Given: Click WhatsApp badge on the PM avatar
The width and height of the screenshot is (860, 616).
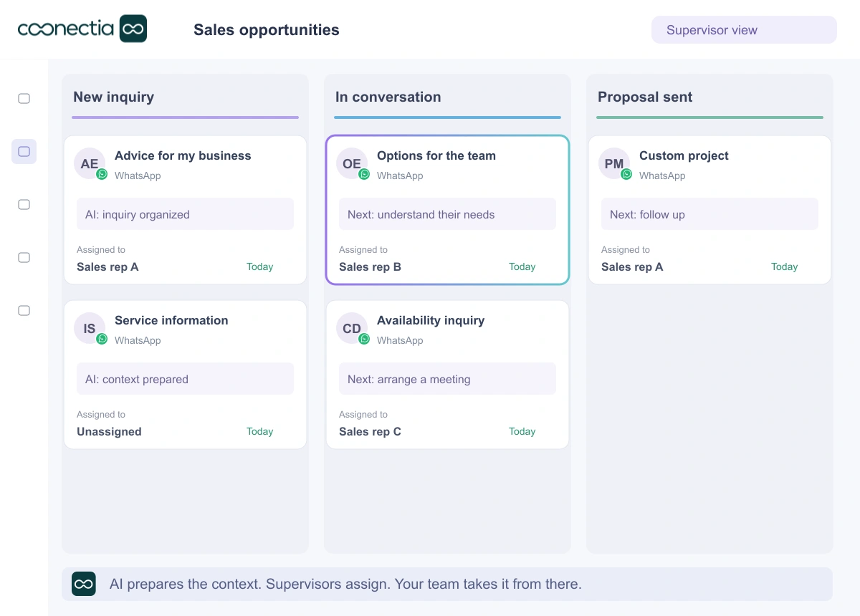Looking at the screenshot, I should tap(626, 174).
